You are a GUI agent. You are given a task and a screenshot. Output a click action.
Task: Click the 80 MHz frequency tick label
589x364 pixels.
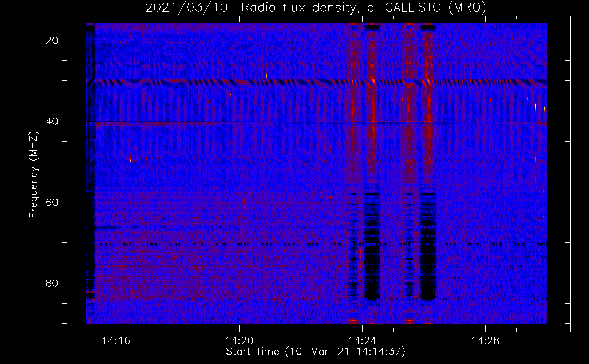(52, 283)
